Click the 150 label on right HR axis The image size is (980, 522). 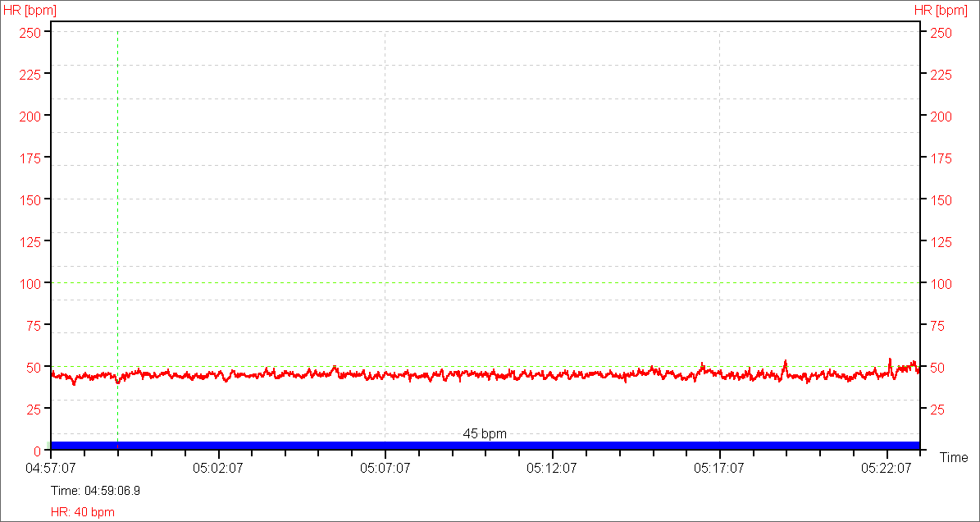[941, 199]
